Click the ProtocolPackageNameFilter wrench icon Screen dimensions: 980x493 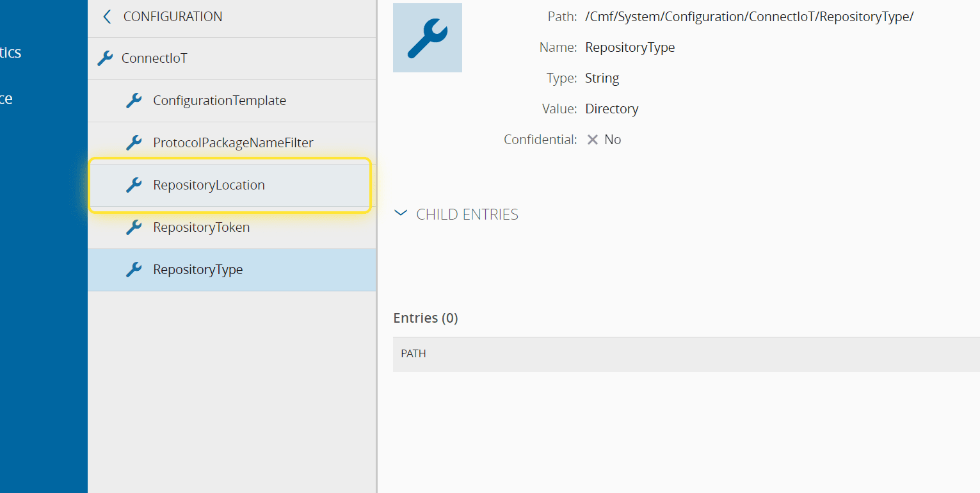click(134, 143)
